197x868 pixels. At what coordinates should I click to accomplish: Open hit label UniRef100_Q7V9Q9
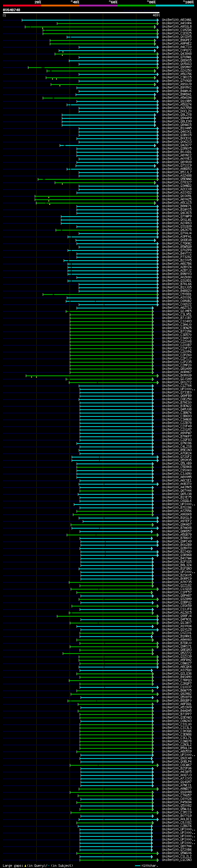click(x=176, y=81)
